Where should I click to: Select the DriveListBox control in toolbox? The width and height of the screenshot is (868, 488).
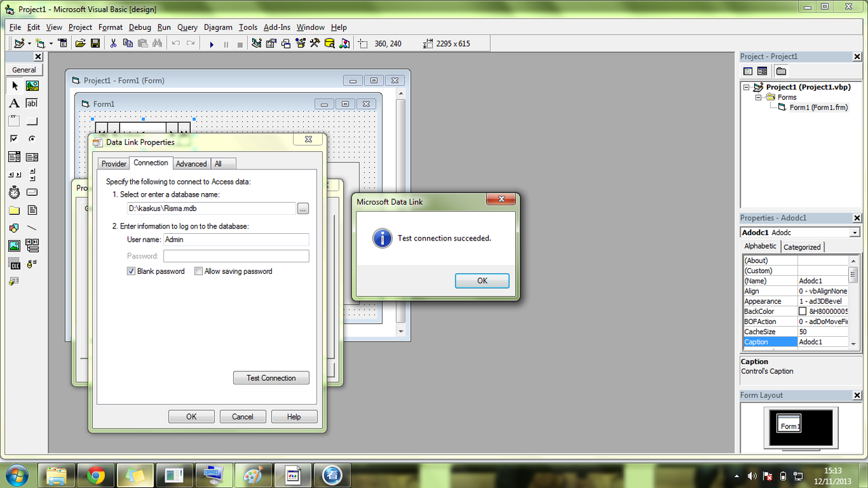32,192
